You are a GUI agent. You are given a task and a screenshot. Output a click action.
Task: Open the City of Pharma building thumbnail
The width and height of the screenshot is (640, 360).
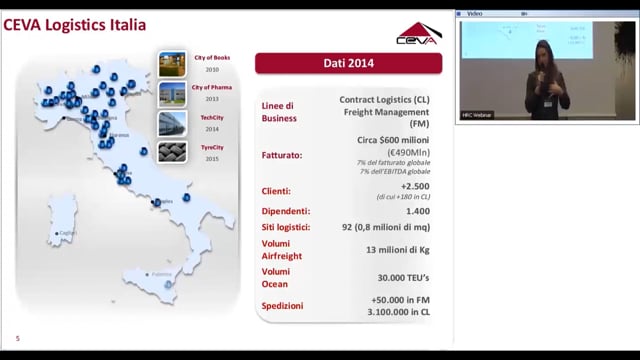pos(172,94)
